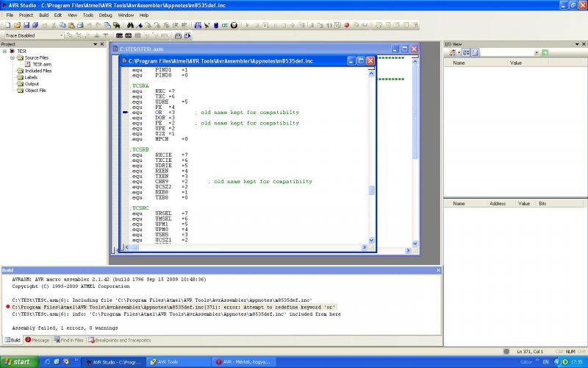Viewport: 588px width, 368px height.
Task: Click the first black chip icon near Trace
Action: (x=119, y=35)
